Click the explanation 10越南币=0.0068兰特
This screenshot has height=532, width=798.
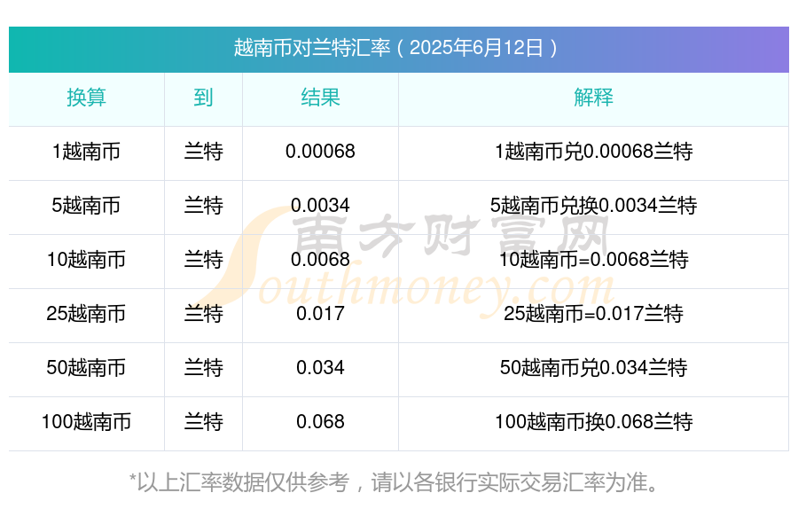pos(593,260)
